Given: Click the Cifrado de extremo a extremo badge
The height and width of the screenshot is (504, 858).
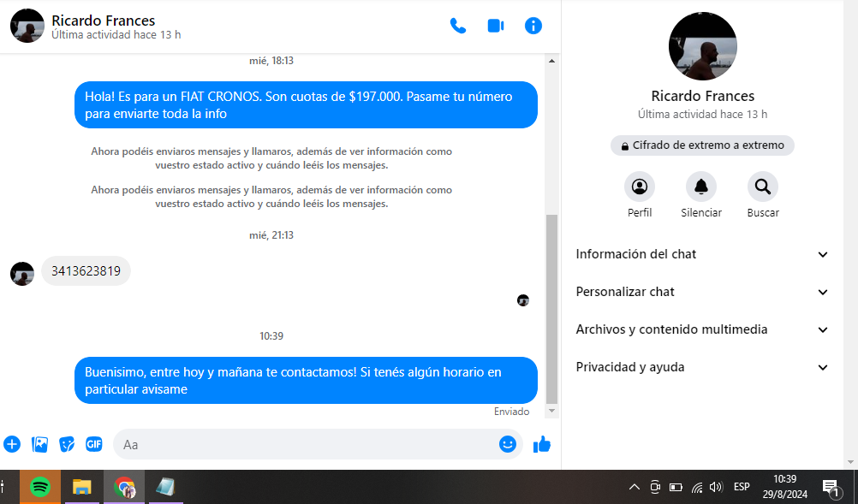Looking at the screenshot, I should [703, 145].
